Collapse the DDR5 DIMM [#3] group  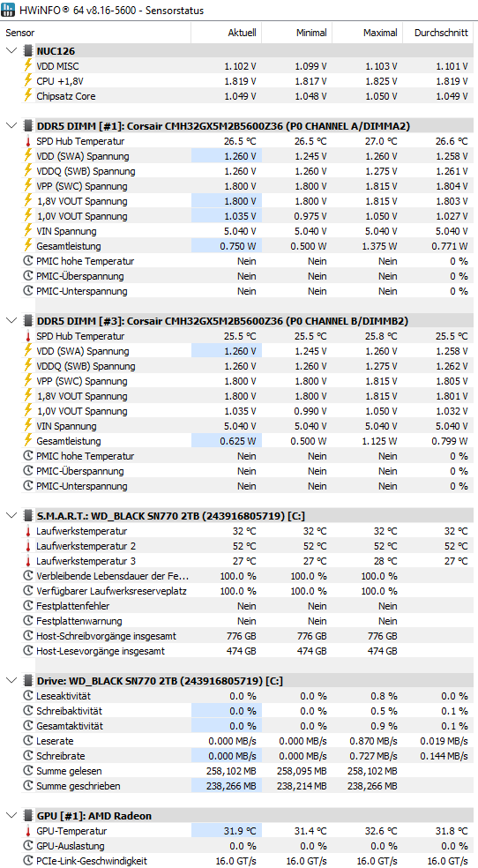click(x=11, y=320)
